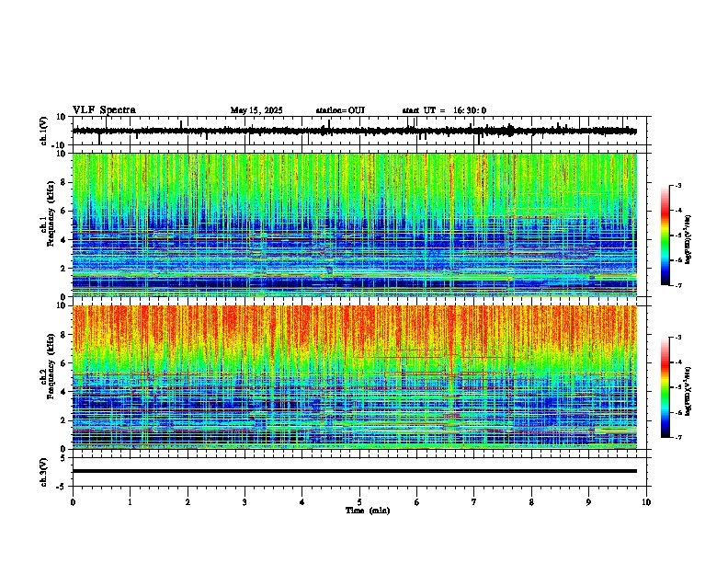Image resolution: width=728 pixels, height=563 pixels.
Task: Click the "VLF Spectra" title text
Action: coord(104,110)
